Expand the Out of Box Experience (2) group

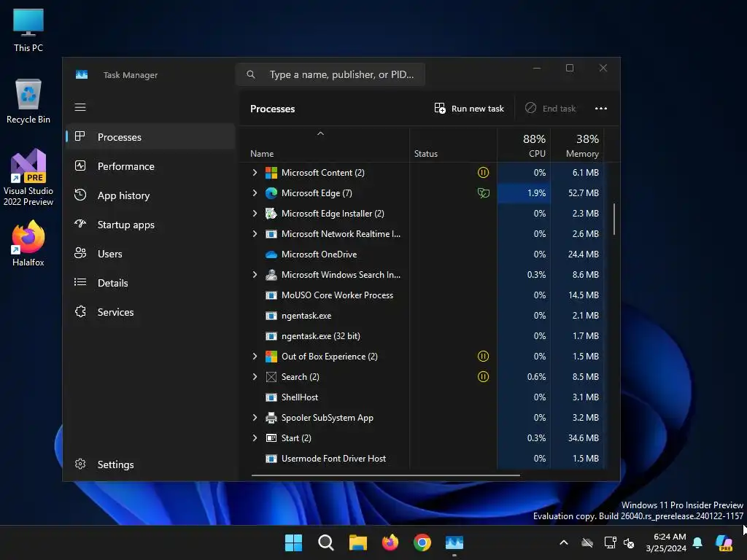255,356
